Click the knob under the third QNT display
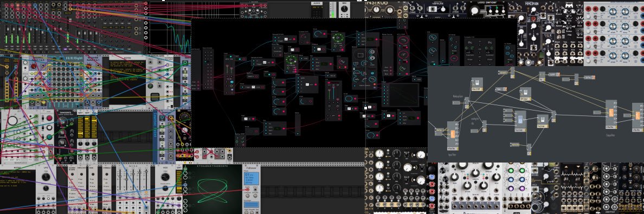This screenshot has width=644, height=214. click(94, 144)
